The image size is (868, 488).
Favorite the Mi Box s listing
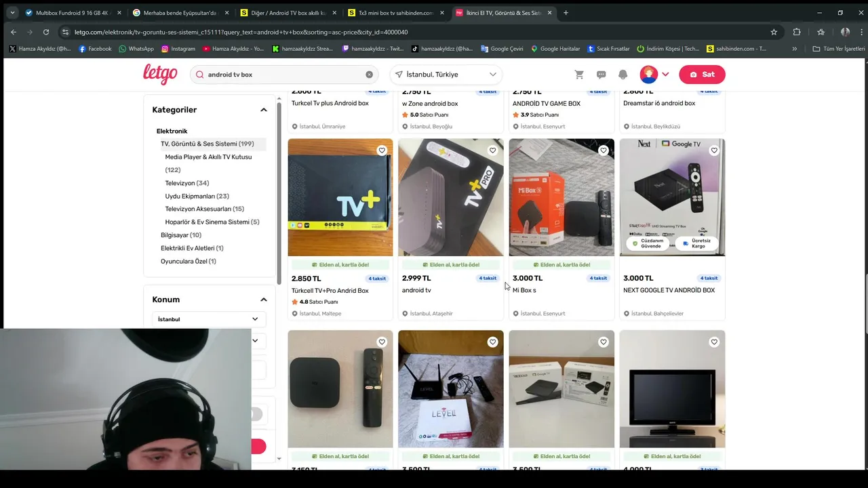click(603, 150)
